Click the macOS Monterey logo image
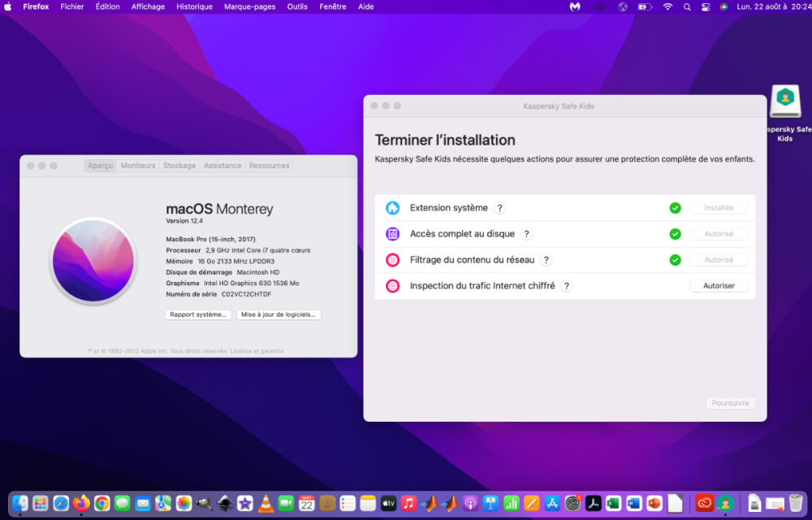The height and width of the screenshot is (520, 812). [93, 261]
